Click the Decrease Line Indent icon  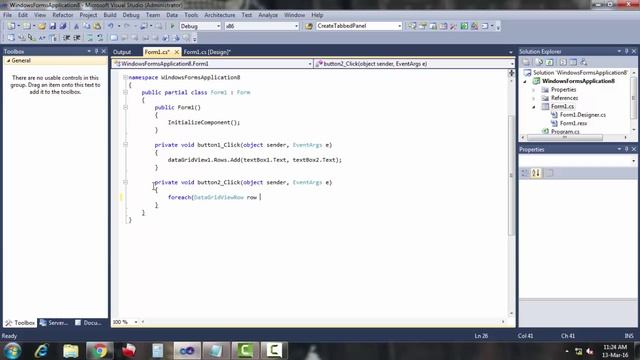(66, 38)
